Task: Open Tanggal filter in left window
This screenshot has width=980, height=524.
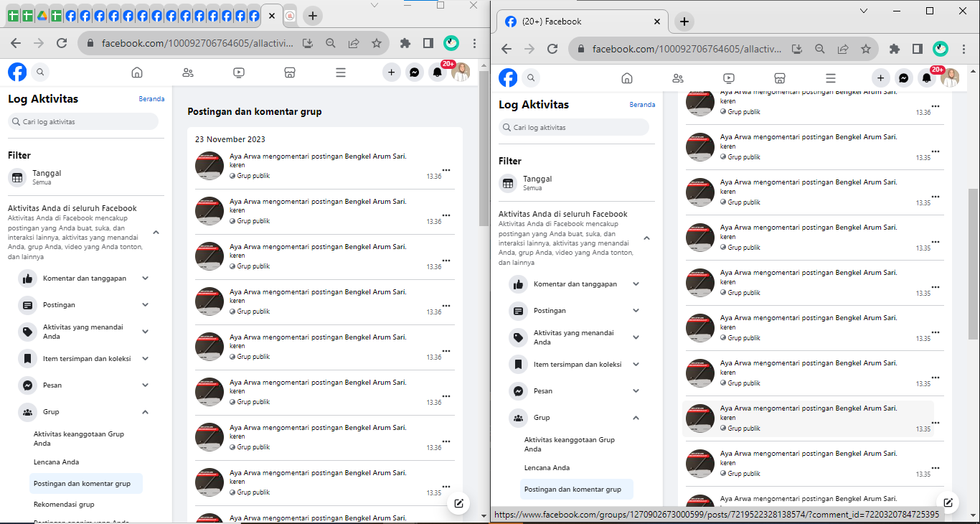Action: click(x=86, y=177)
